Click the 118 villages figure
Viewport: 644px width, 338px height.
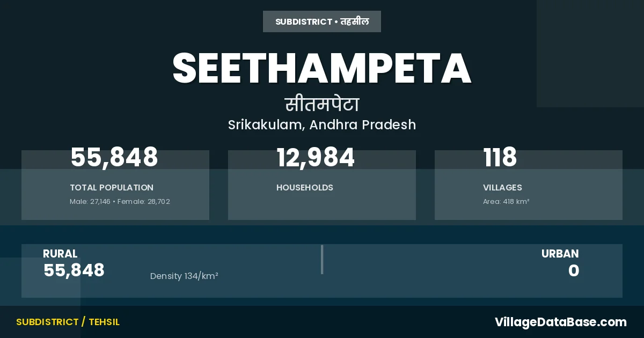click(x=500, y=158)
